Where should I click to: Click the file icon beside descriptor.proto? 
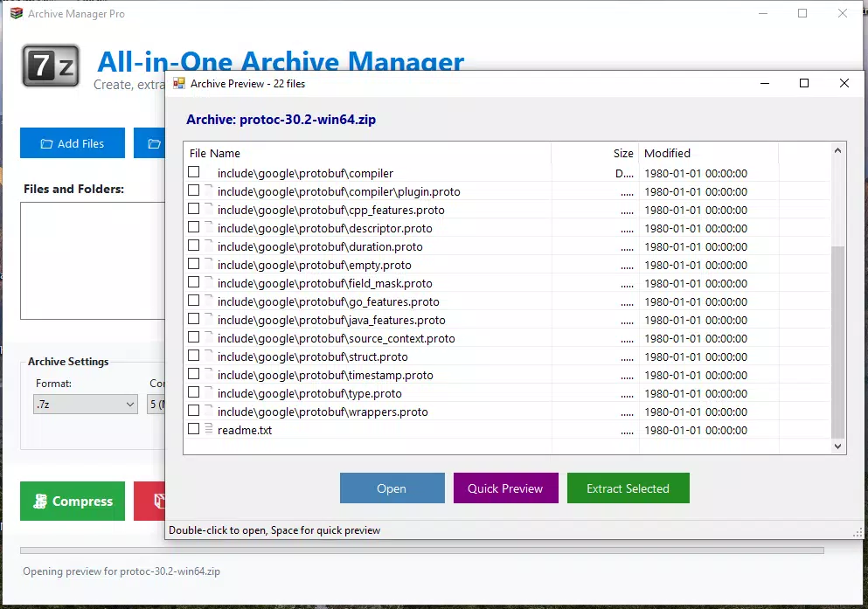[209, 227]
